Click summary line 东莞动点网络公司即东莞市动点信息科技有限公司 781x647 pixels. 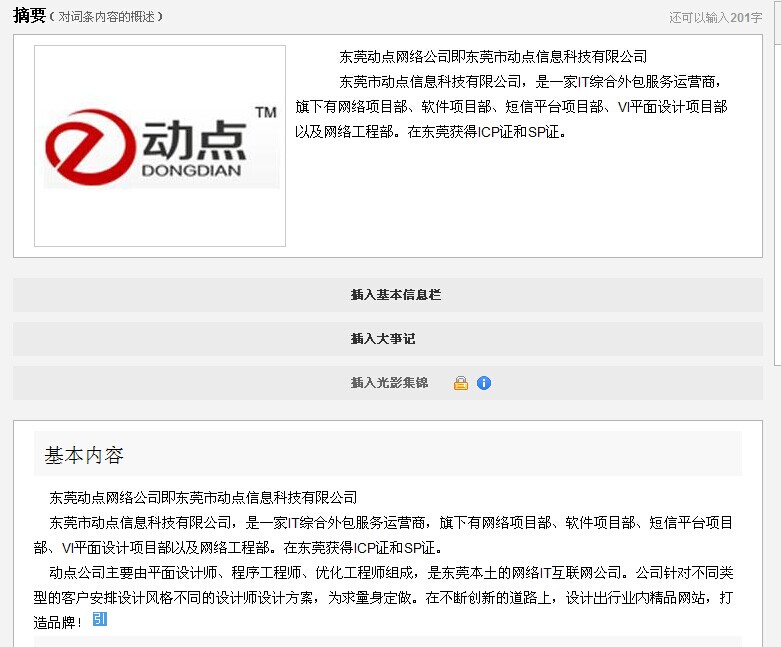(493, 57)
